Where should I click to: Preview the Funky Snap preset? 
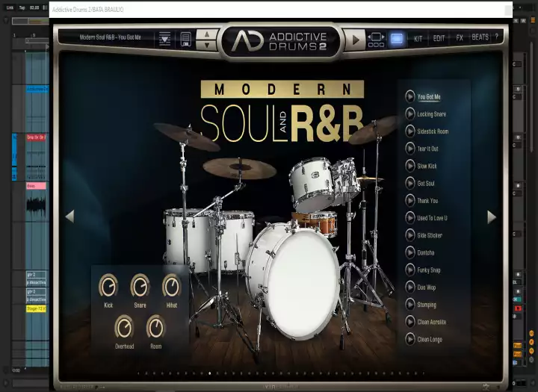[x=409, y=270]
